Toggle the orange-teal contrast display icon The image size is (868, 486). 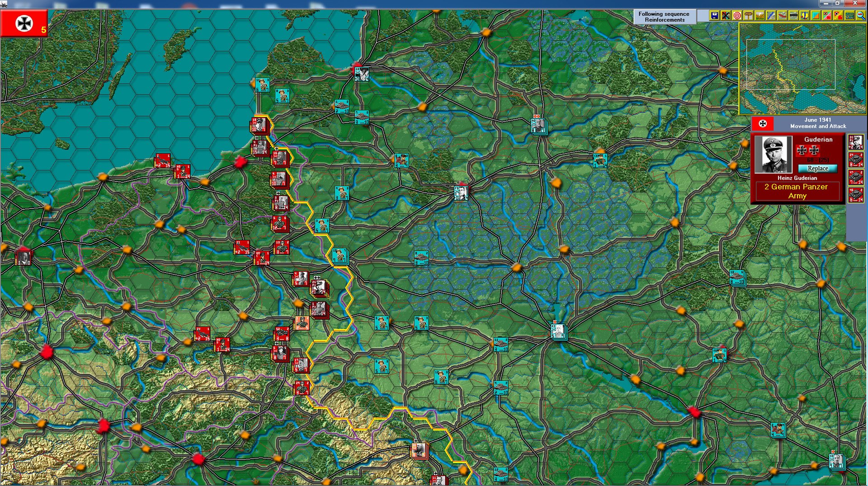[x=816, y=16]
